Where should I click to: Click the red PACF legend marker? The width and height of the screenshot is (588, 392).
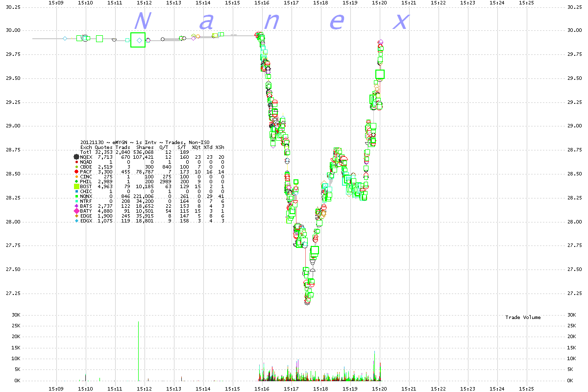(76, 172)
